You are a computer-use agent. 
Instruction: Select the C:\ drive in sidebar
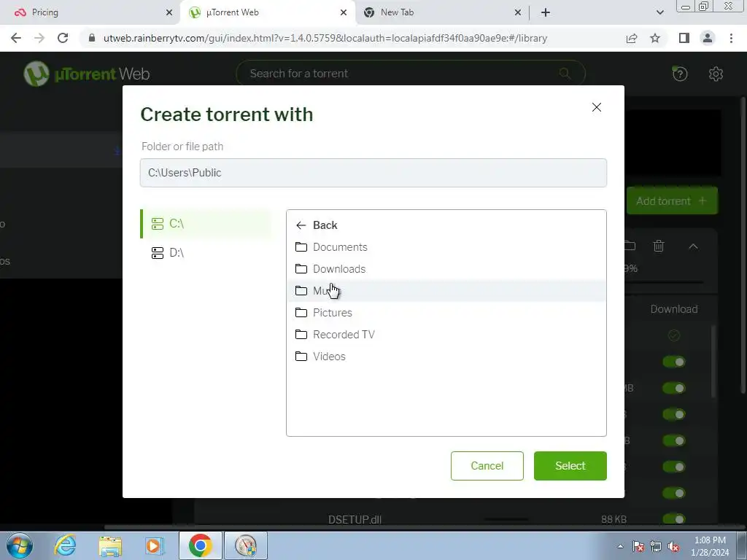(206, 223)
